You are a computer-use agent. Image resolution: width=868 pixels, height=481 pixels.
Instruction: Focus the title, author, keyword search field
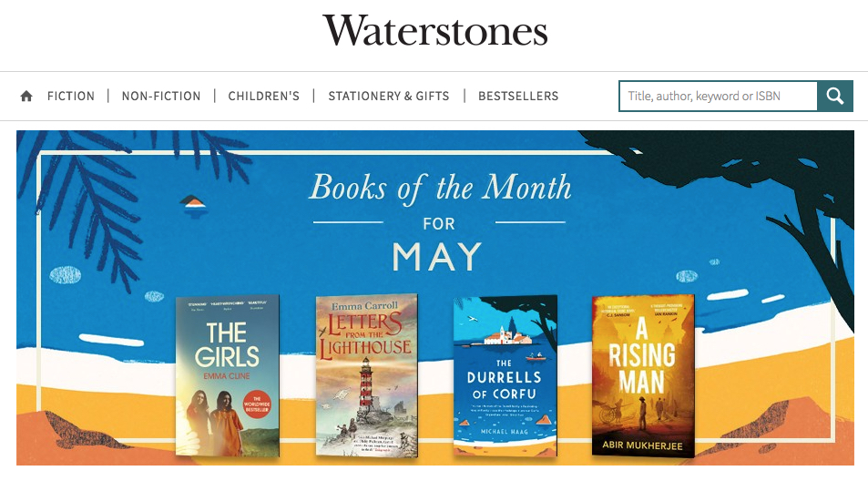718,97
